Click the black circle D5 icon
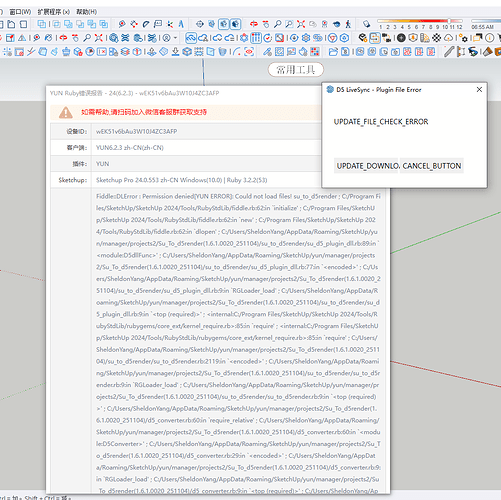 tap(401, 38)
